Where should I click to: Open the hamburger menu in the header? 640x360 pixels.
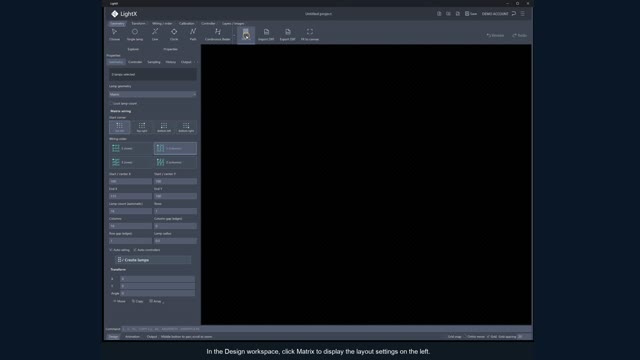(522, 13)
